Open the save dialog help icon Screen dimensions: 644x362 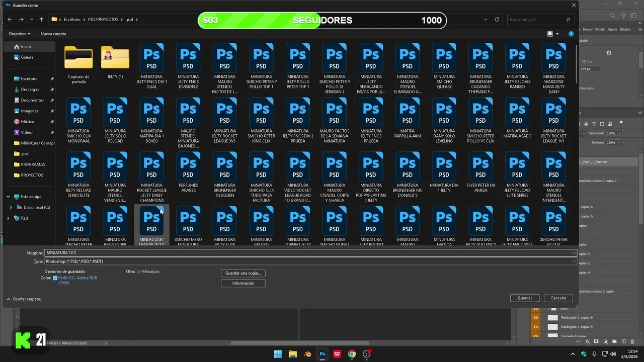(571, 34)
